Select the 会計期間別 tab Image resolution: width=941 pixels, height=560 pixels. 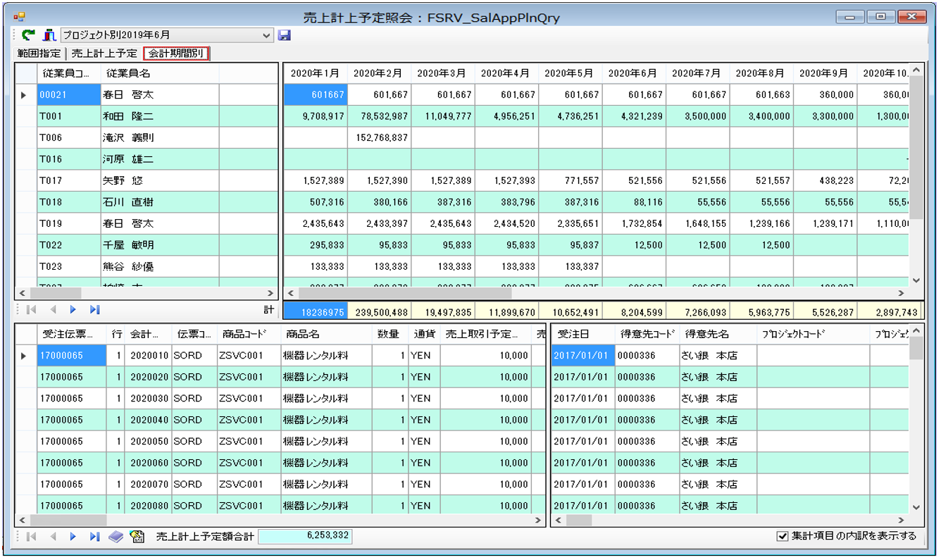point(176,54)
